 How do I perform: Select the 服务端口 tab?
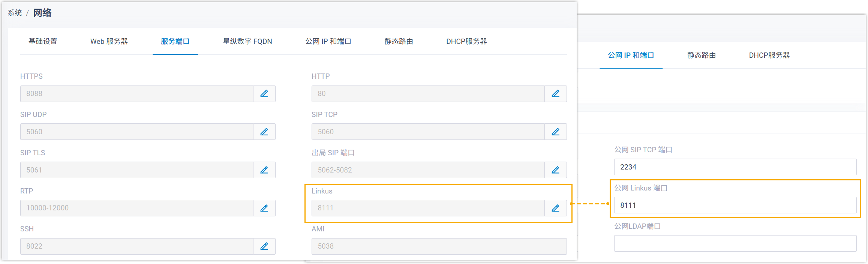coord(175,41)
